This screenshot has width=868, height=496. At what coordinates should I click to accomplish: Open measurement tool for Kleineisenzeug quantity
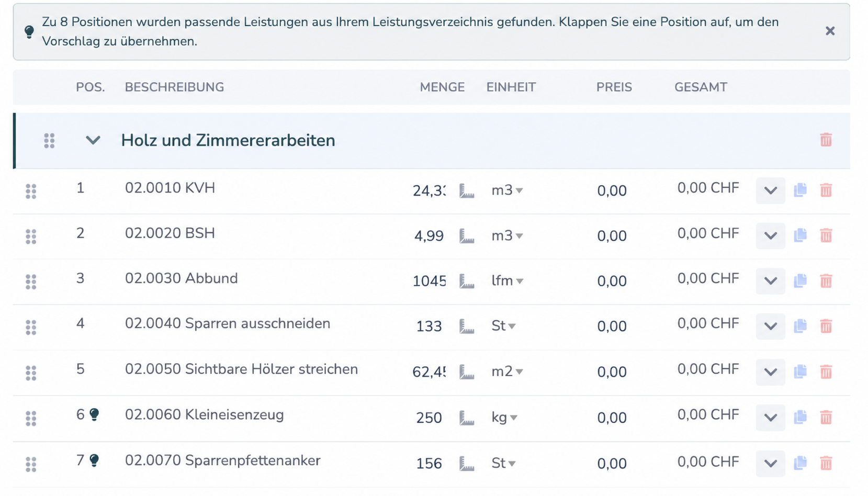tap(467, 418)
